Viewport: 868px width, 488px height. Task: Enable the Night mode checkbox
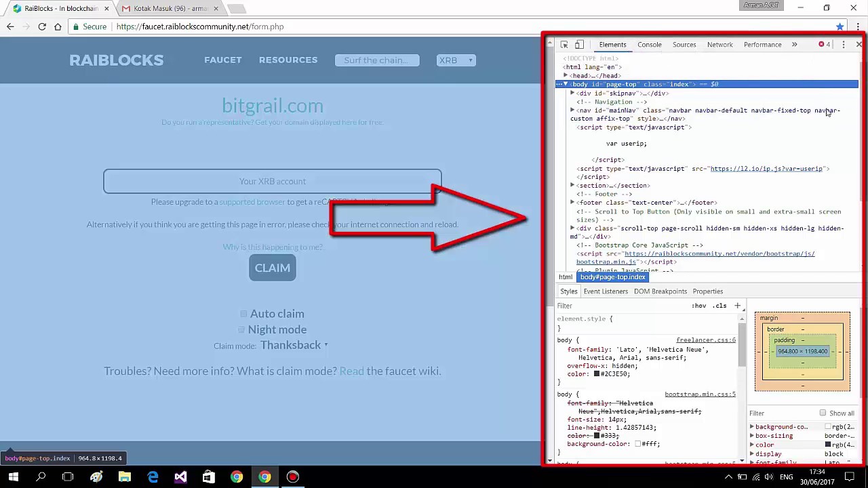tap(241, 329)
